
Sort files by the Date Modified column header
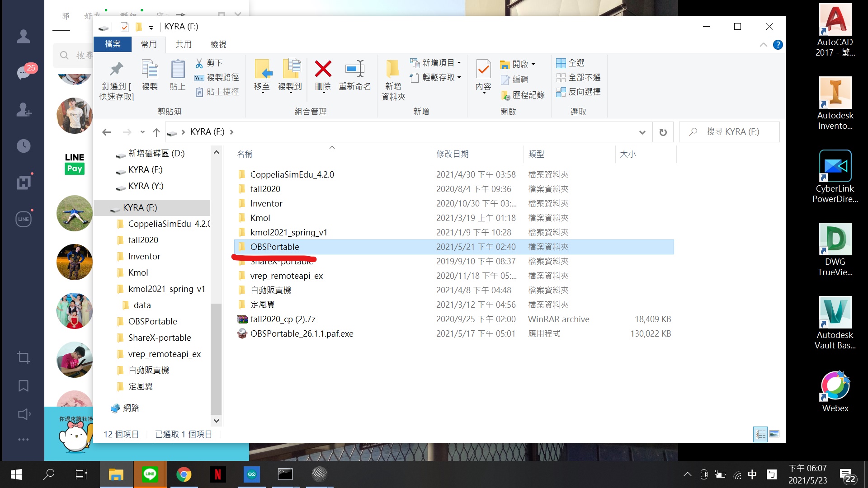453,154
